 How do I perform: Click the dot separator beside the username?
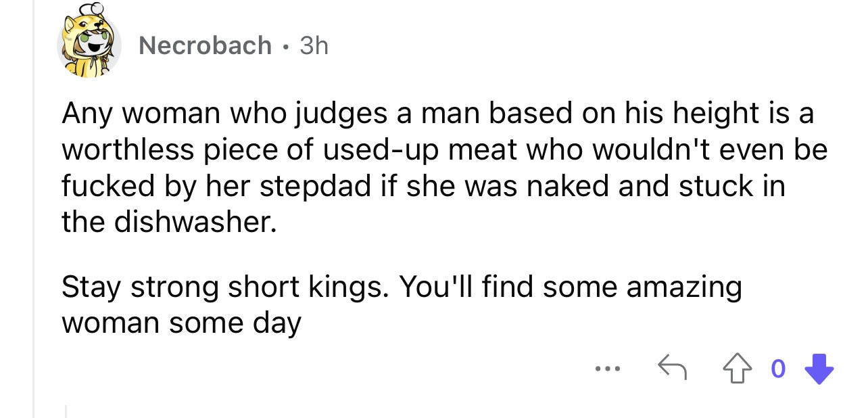(285, 46)
